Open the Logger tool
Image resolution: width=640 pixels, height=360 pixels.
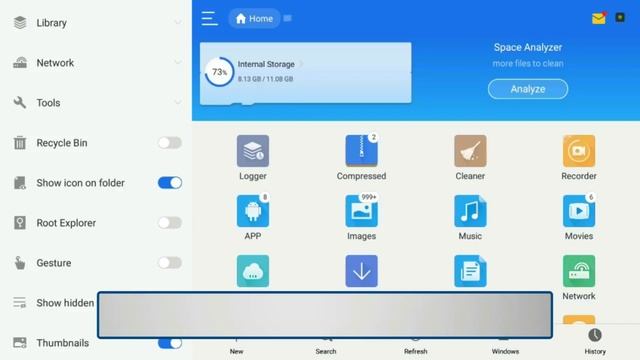253,158
